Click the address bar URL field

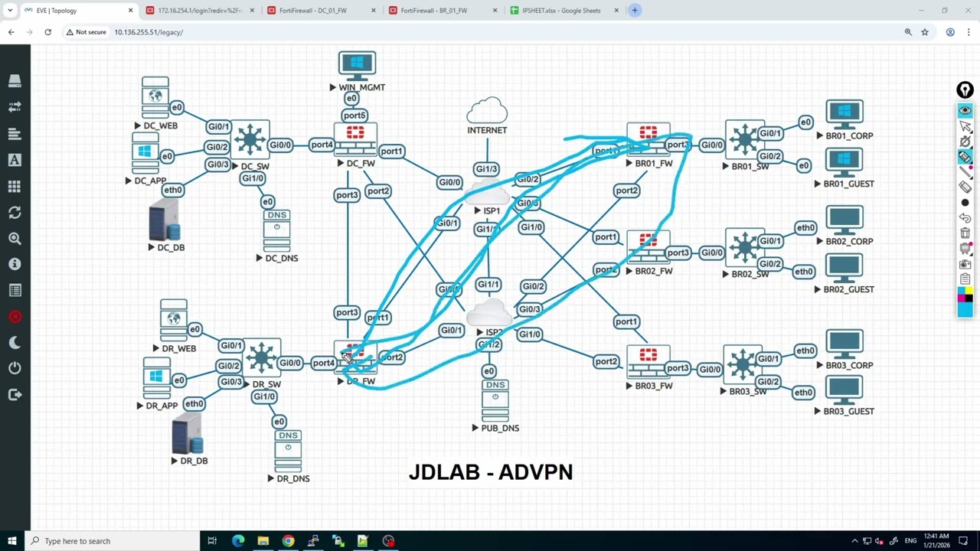pos(498,32)
